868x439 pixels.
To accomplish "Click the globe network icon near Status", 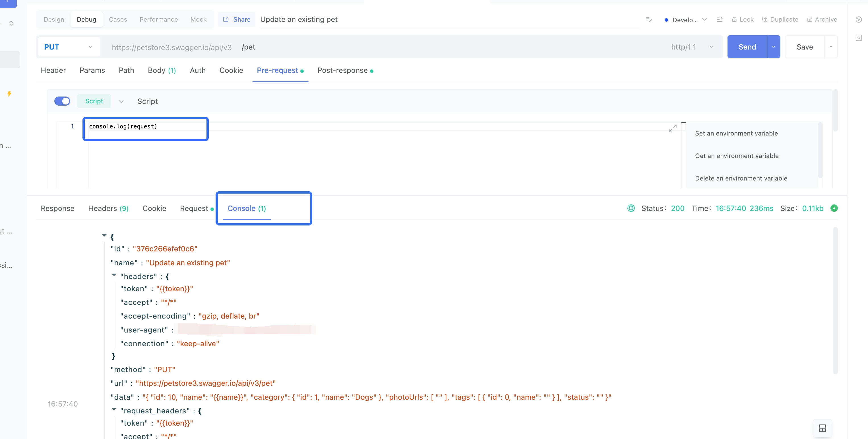I will coord(631,208).
